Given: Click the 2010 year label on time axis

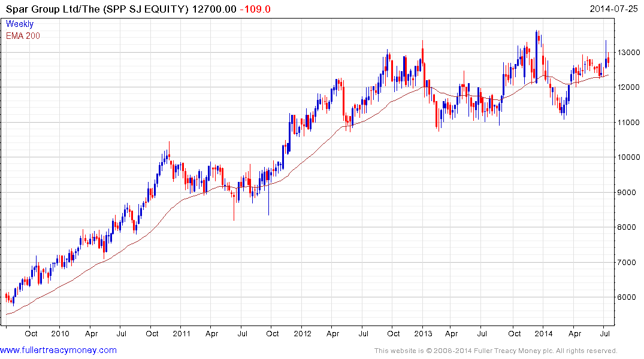Looking at the screenshot, I should [60, 333].
